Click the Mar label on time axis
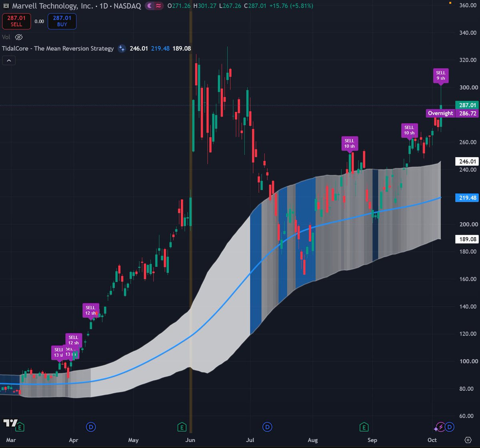 coord(12,440)
